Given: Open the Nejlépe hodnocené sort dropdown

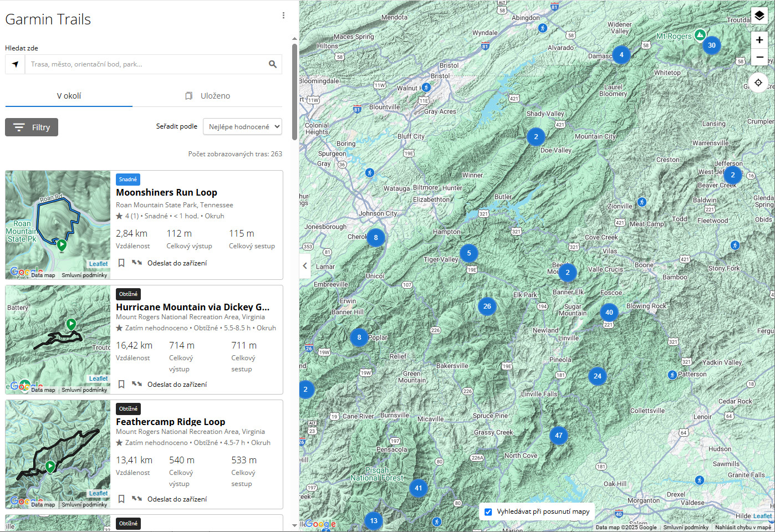Looking at the screenshot, I should click(x=242, y=126).
